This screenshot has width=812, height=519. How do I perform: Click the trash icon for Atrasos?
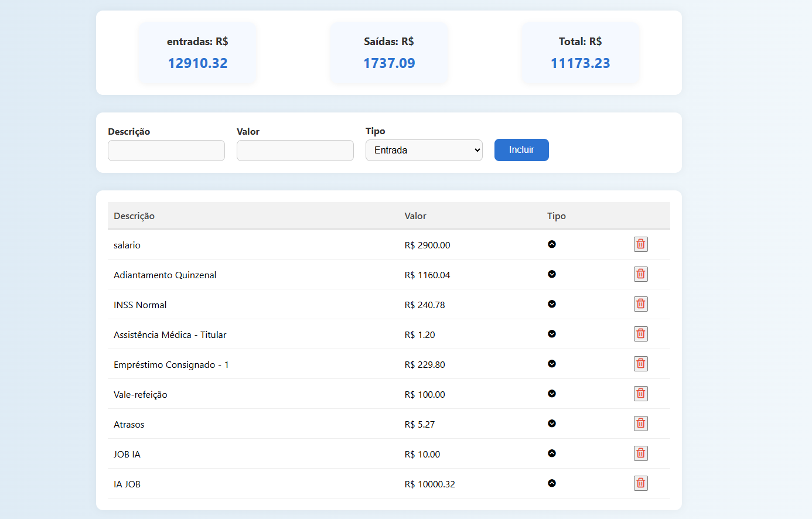pos(640,424)
